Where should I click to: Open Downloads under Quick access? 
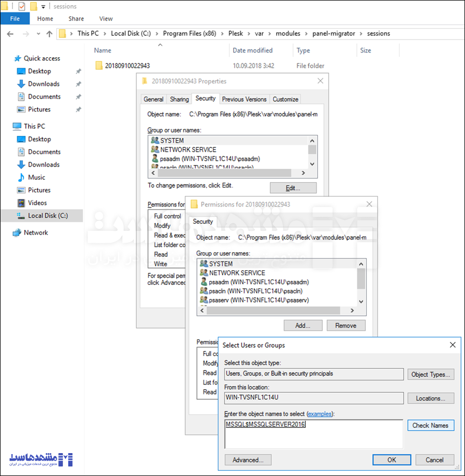click(x=44, y=84)
